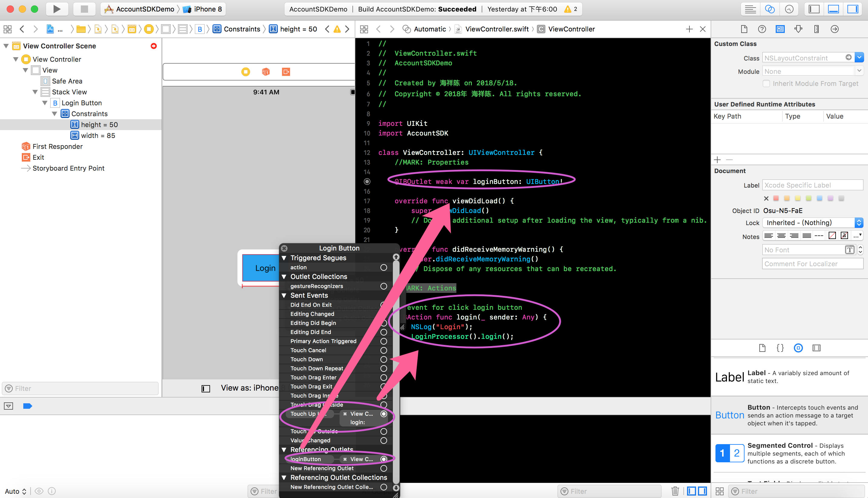Toggle the gestureRecognizers outlet collection circle
The height and width of the screenshot is (498, 868).
385,286
